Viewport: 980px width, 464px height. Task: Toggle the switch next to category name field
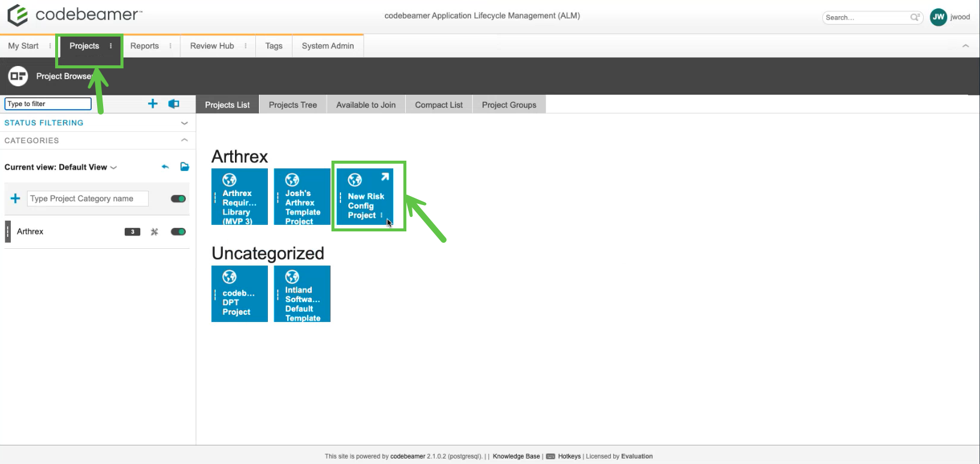click(178, 198)
